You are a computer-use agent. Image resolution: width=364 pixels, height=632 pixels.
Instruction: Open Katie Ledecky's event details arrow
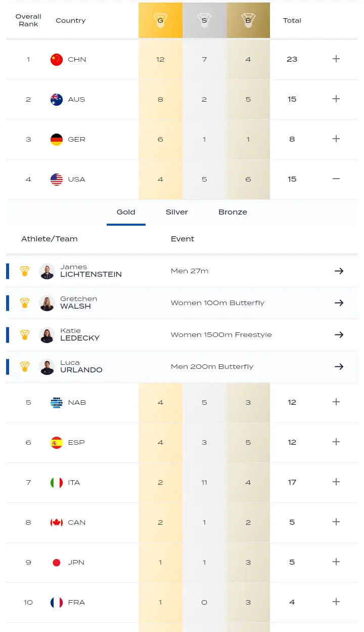click(339, 334)
